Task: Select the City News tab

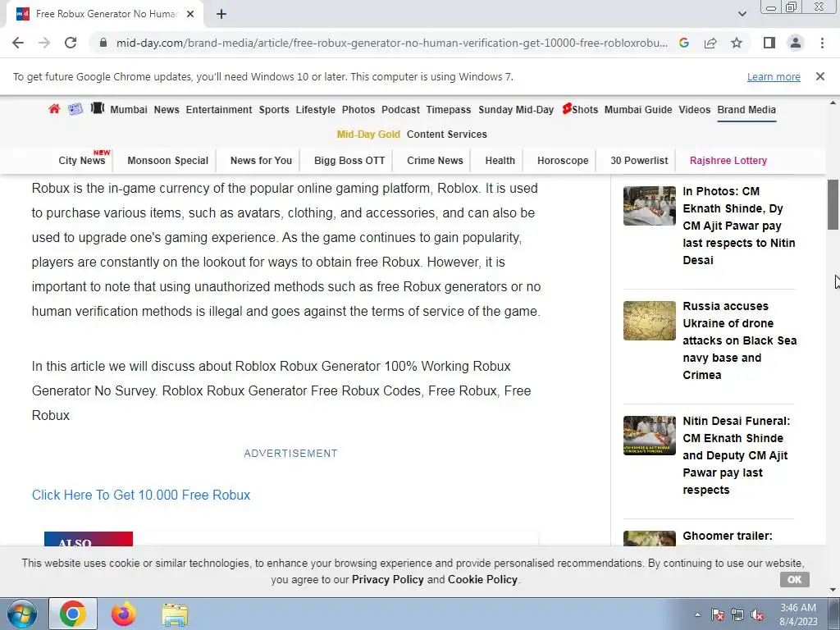Action: 82,160
